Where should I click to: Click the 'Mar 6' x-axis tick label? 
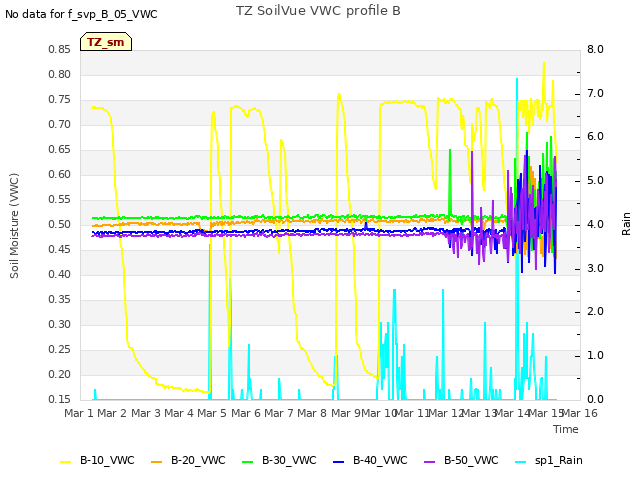point(246,413)
